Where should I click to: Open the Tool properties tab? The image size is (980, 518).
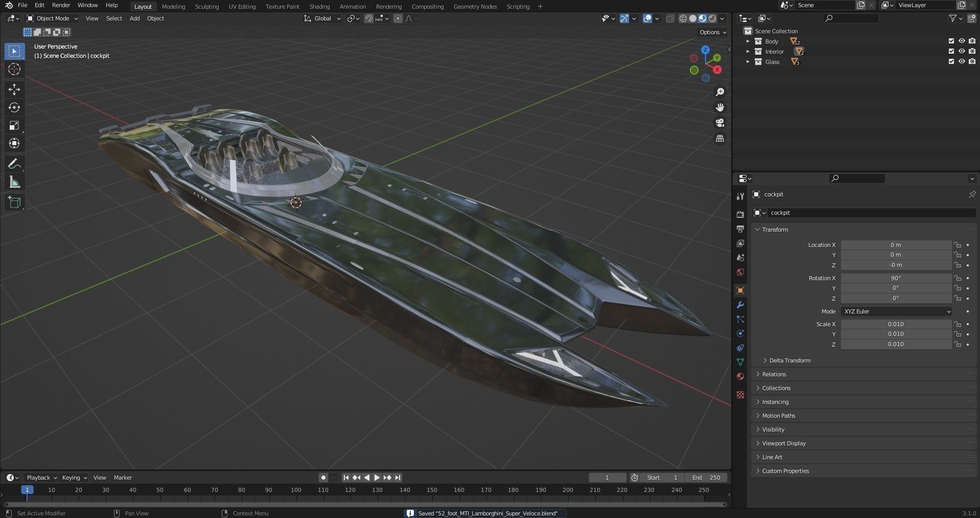coord(740,196)
